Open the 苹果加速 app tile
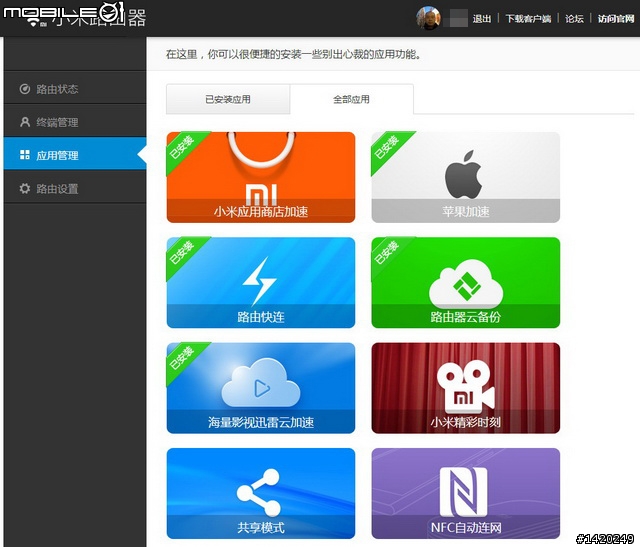Image resolution: width=640 pixels, height=547 pixels. [466, 177]
